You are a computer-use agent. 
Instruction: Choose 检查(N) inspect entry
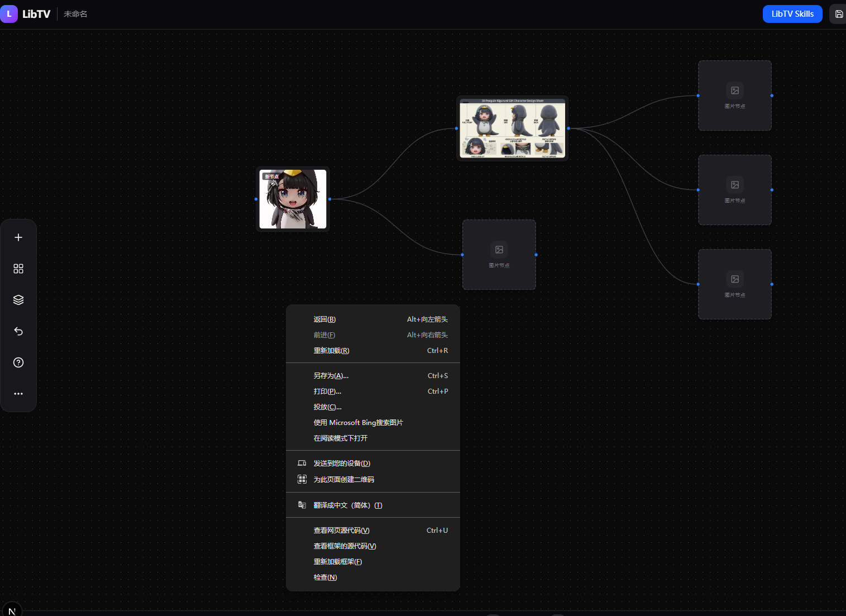[373, 577]
